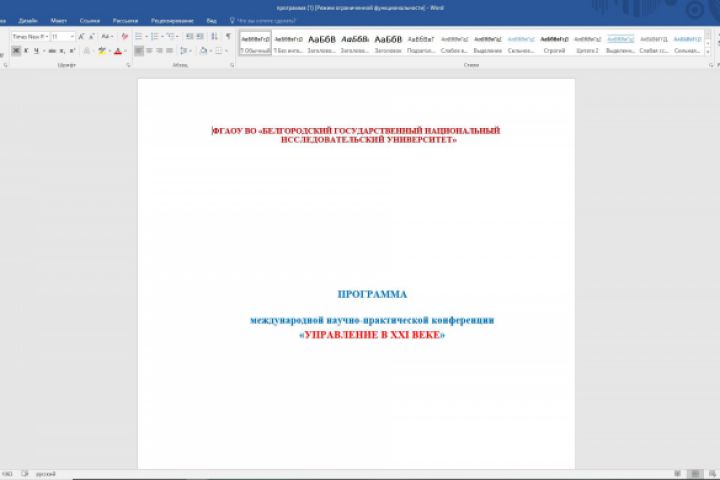Toggle Show paragraph marks (¶)
Image resolution: width=720 pixels, height=480 pixels.
(228, 36)
